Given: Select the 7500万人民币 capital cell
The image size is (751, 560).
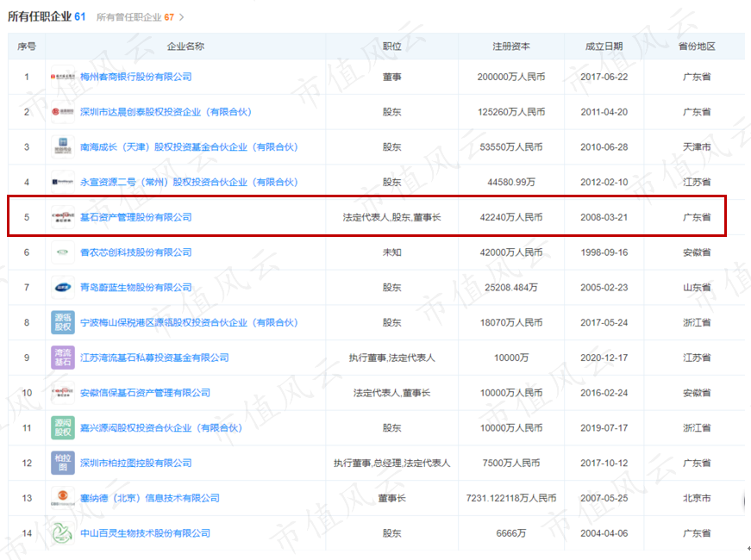Looking at the screenshot, I should (x=511, y=463).
